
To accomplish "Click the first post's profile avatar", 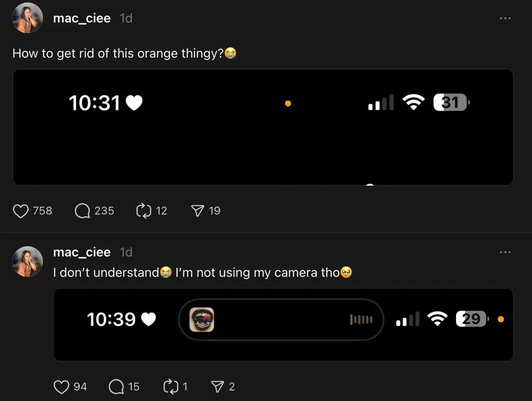I will (28, 18).
